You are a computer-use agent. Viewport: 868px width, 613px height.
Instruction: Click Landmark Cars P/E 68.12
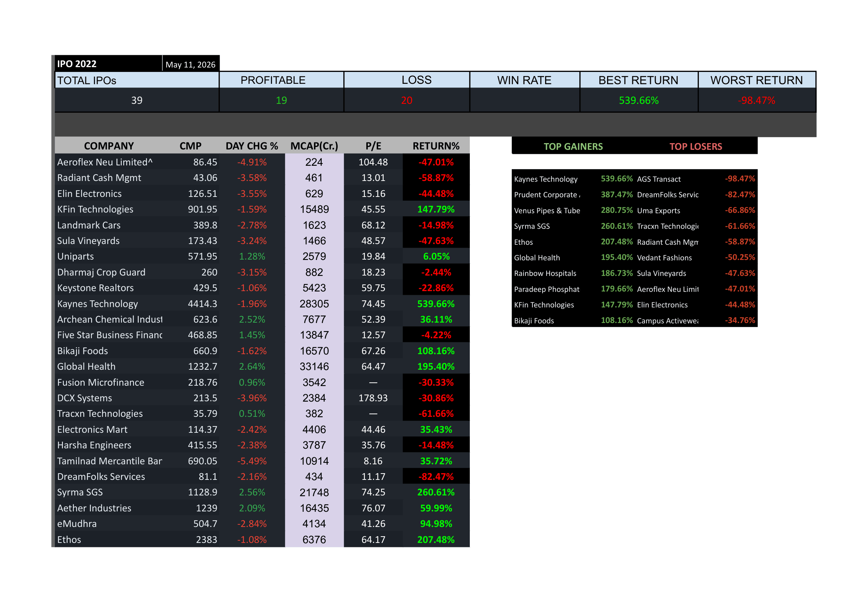coord(373,225)
